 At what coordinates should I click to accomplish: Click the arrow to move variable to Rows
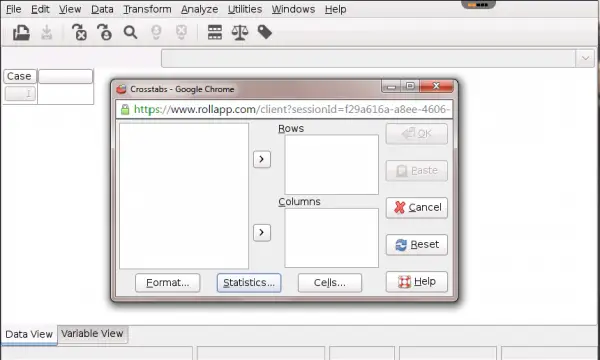[x=262, y=159]
